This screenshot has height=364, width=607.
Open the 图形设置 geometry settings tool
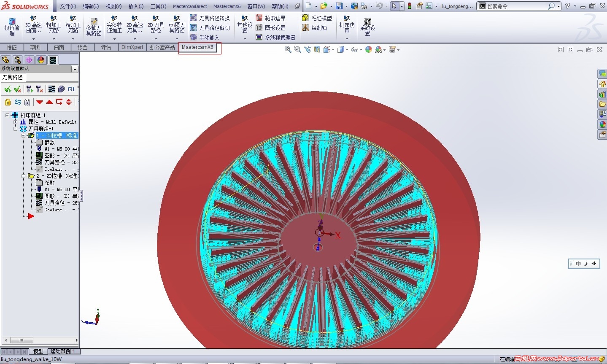[270, 28]
